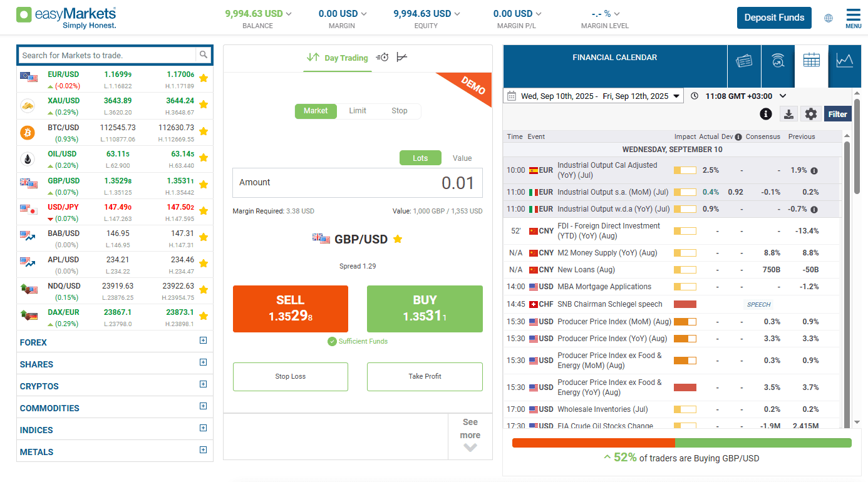The height and width of the screenshot is (482, 868).
Task: Click the gold bars icon for XAU/USD
Action: point(28,106)
